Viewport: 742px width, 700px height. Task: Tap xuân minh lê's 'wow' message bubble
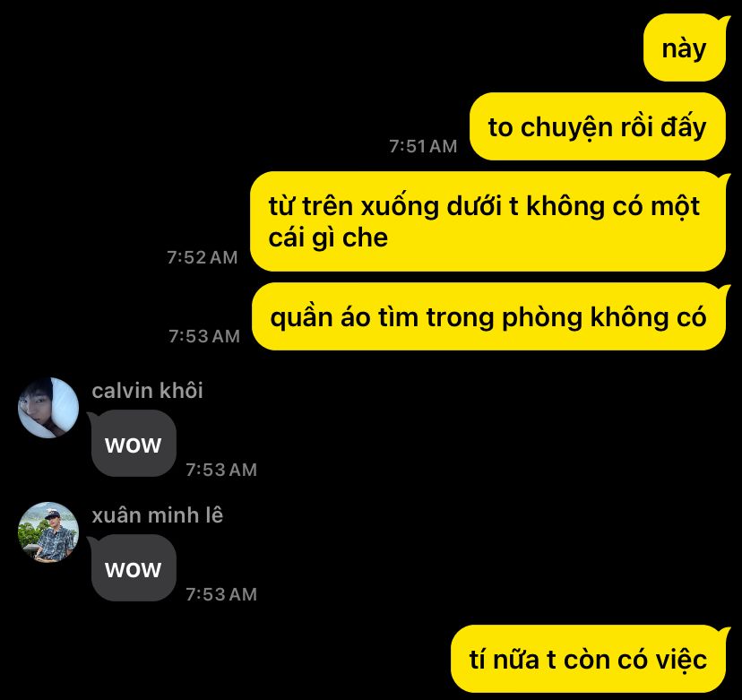pyautogui.click(x=134, y=568)
